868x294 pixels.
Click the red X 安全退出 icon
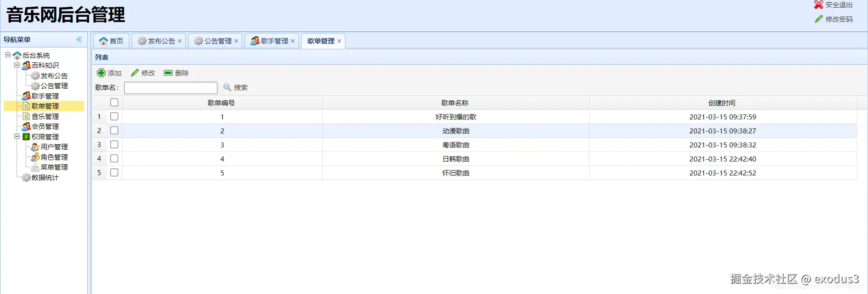point(819,5)
